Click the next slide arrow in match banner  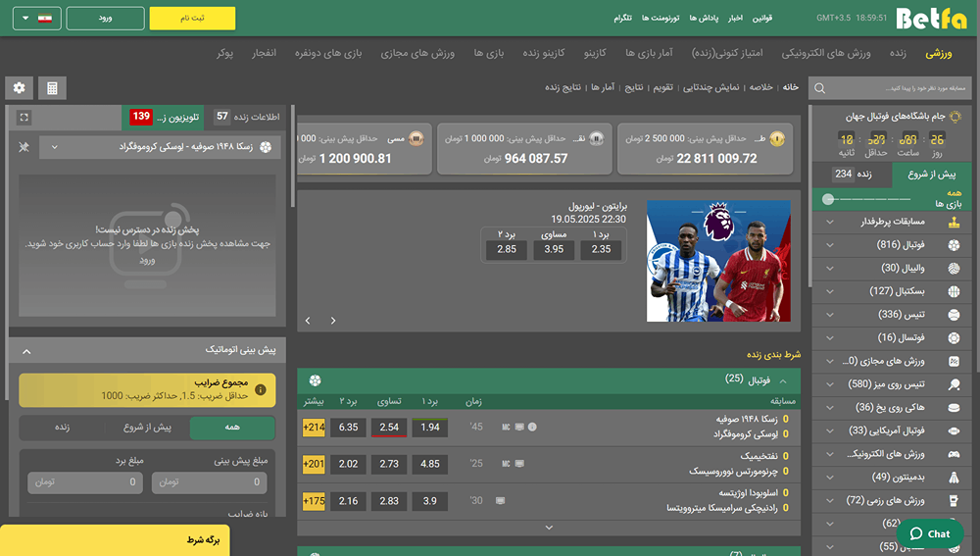point(333,321)
